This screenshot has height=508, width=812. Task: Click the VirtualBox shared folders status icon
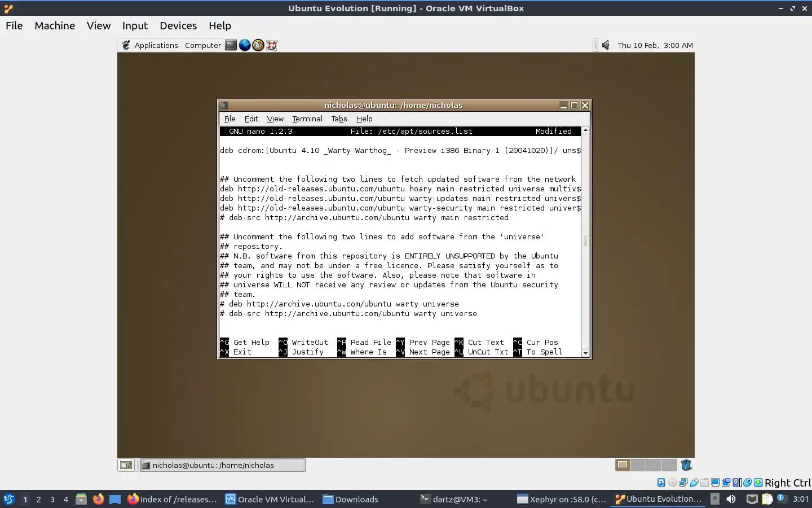tap(704, 483)
